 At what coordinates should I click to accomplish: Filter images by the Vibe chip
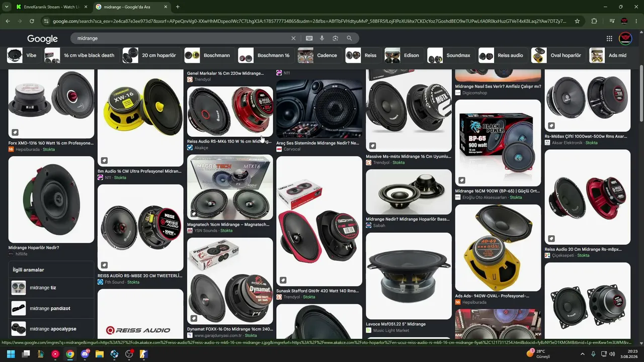(x=23, y=55)
